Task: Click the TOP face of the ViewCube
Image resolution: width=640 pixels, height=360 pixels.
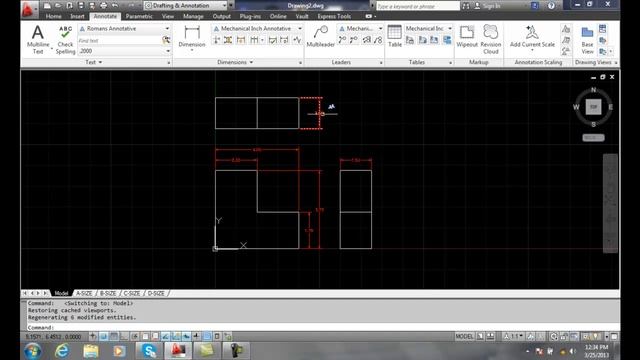Action: point(593,107)
